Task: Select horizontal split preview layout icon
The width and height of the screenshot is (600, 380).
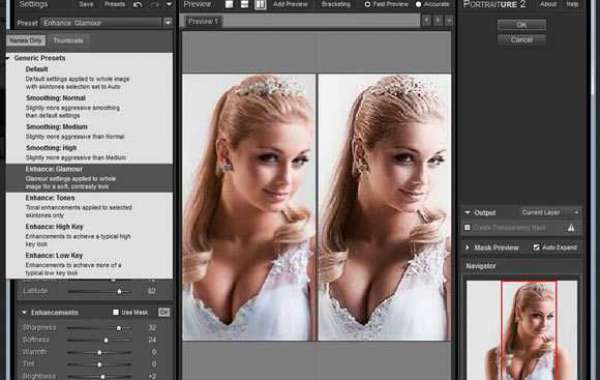Action: tap(244, 4)
